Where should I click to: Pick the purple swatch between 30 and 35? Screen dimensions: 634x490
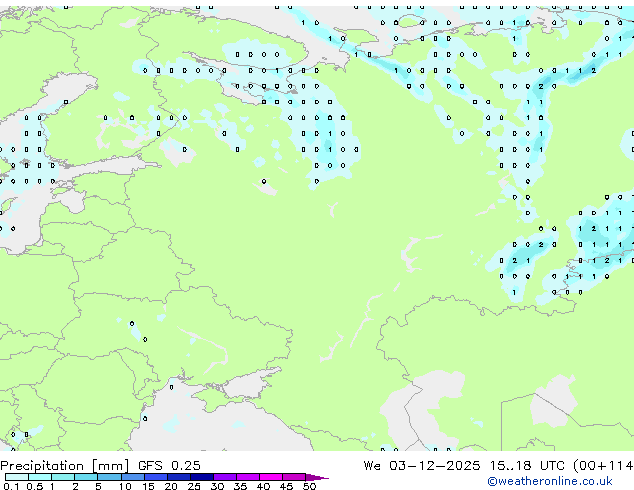[x=224, y=477]
